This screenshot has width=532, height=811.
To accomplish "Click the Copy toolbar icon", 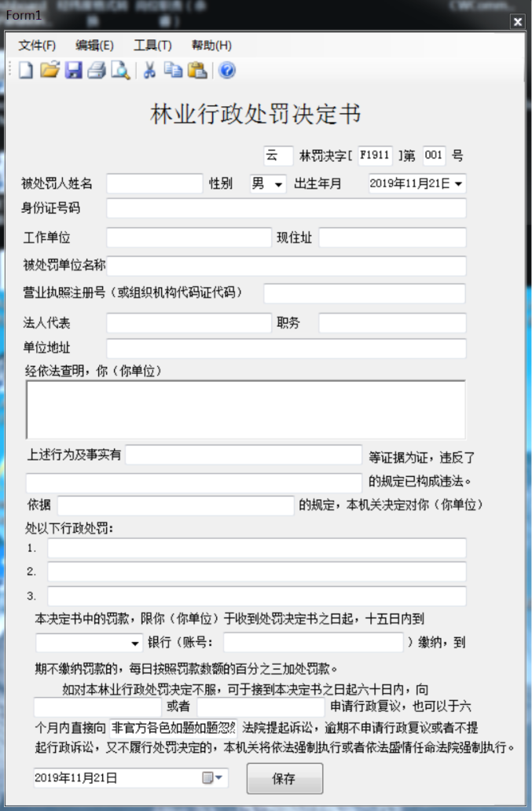I will point(173,71).
